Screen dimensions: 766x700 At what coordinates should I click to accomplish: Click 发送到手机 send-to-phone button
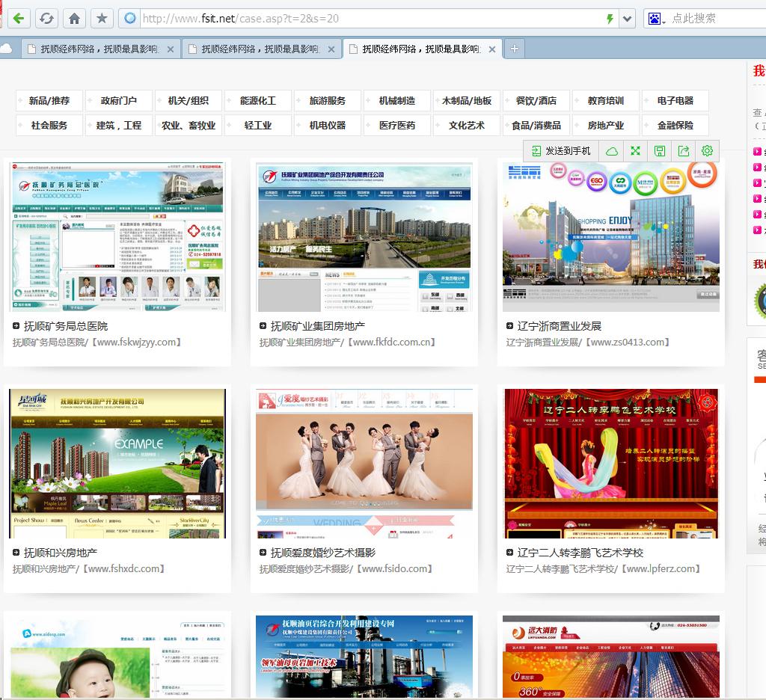pos(561,151)
